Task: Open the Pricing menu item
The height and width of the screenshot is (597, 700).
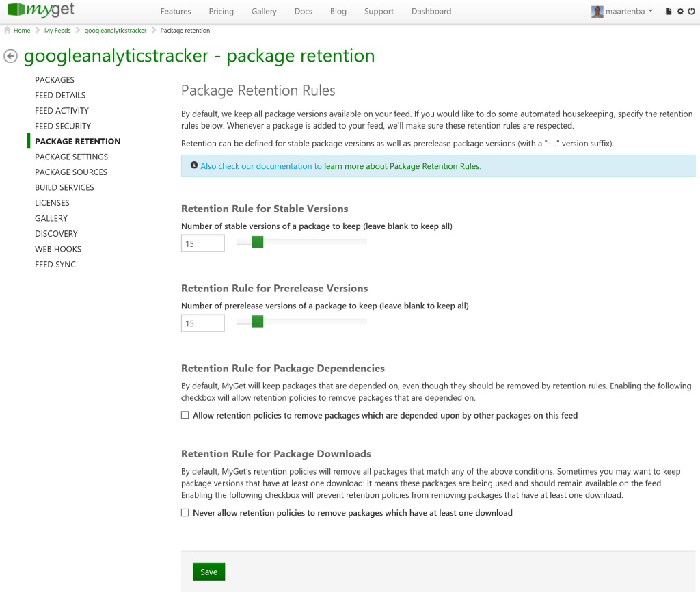Action: click(x=221, y=12)
